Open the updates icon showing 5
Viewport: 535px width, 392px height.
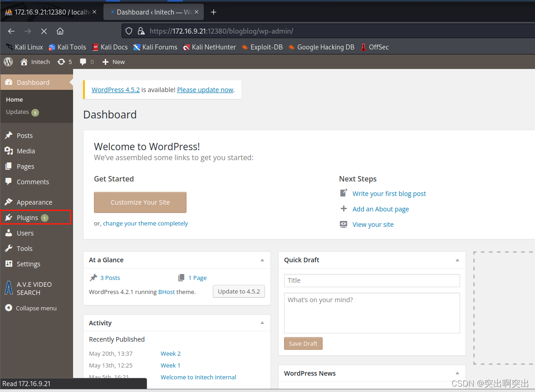pyautogui.click(x=65, y=62)
